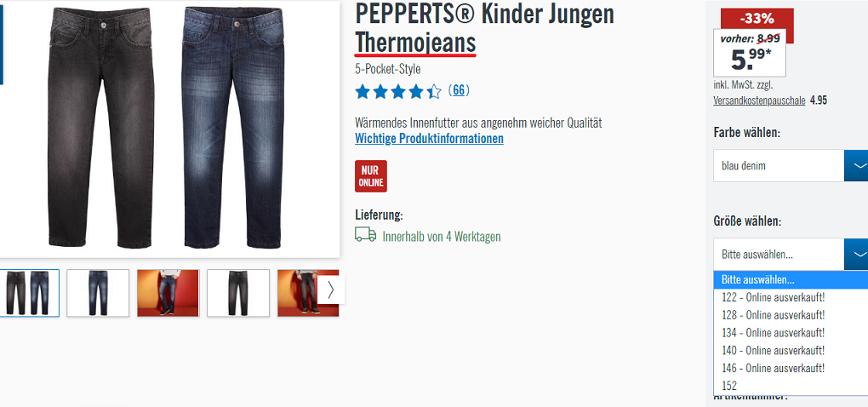Open Wichtige Produktinformationen link
Viewport: 868px width, 407px height.
click(x=429, y=139)
